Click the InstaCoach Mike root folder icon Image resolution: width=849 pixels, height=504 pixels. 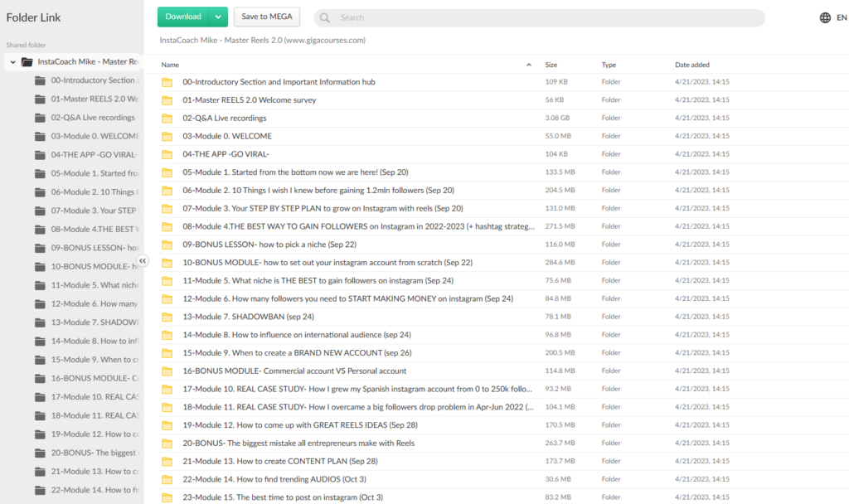[27, 62]
